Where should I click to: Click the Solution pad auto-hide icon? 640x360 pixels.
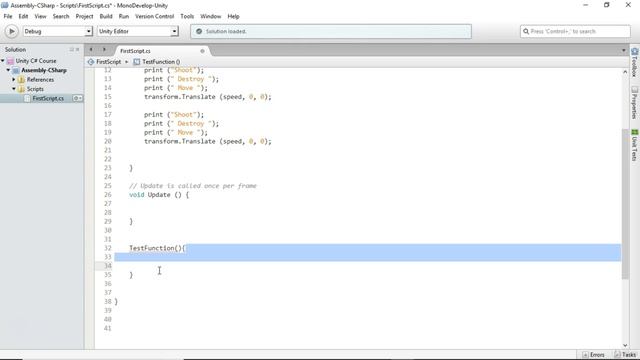[x=71, y=49]
